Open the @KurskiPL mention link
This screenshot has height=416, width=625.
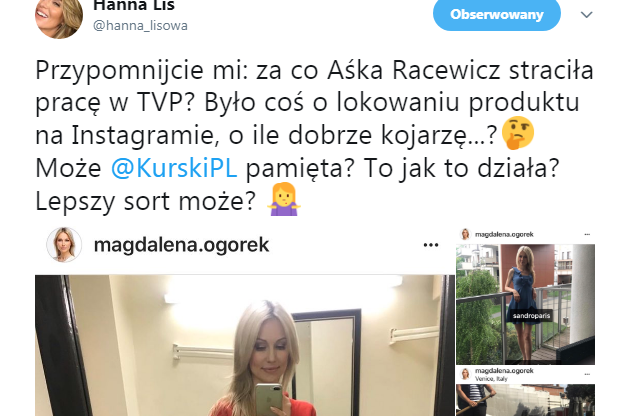[174, 168]
